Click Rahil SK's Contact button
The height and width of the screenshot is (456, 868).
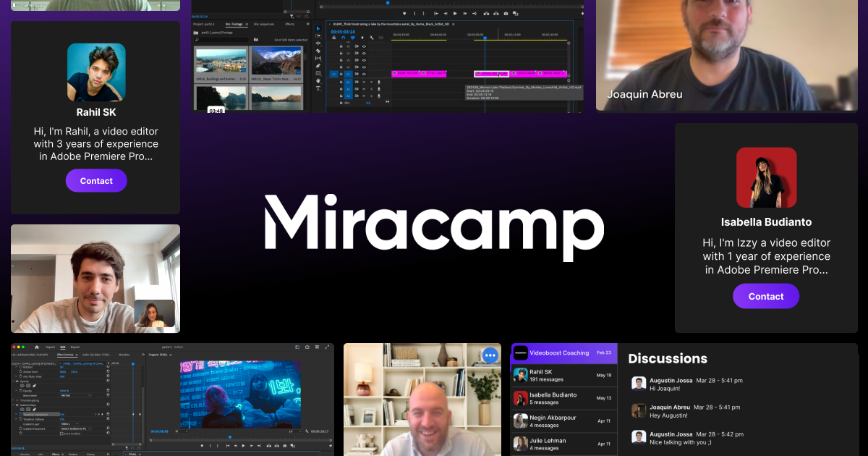pos(96,181)
